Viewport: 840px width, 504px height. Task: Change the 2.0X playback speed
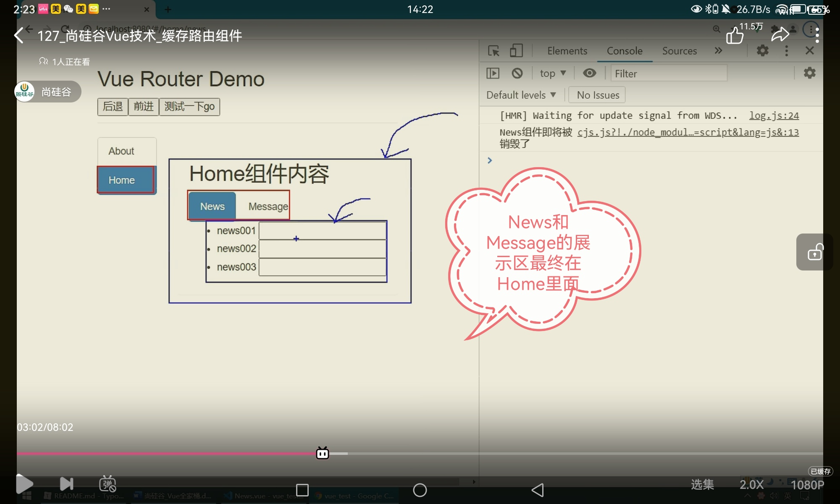point(751,485)
